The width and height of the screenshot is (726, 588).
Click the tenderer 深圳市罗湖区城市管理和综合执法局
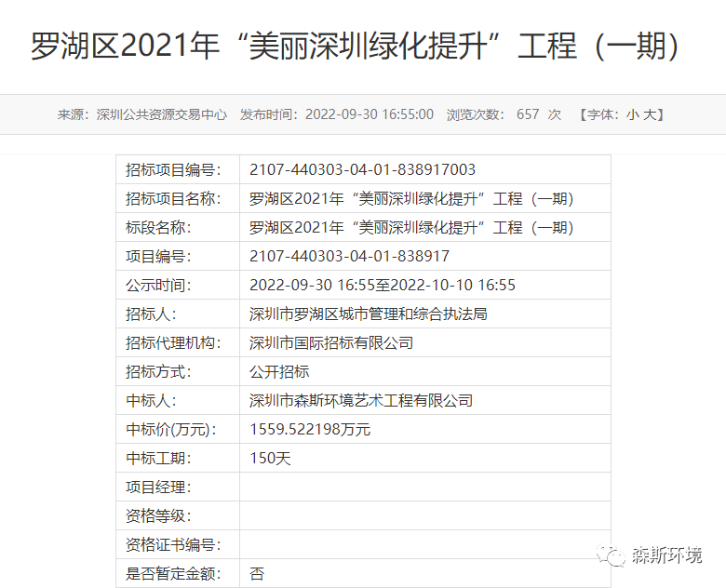(369, 314)
